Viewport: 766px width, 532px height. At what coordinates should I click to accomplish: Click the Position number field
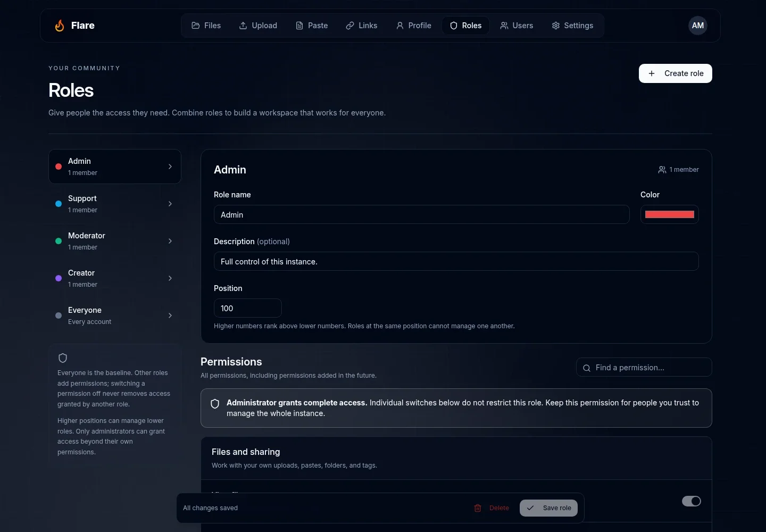point(248,308)
